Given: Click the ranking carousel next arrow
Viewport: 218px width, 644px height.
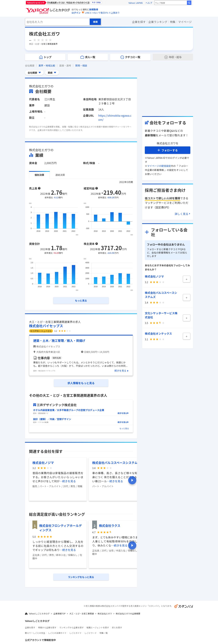Looking at the screenshot, I should click(132, 546).
